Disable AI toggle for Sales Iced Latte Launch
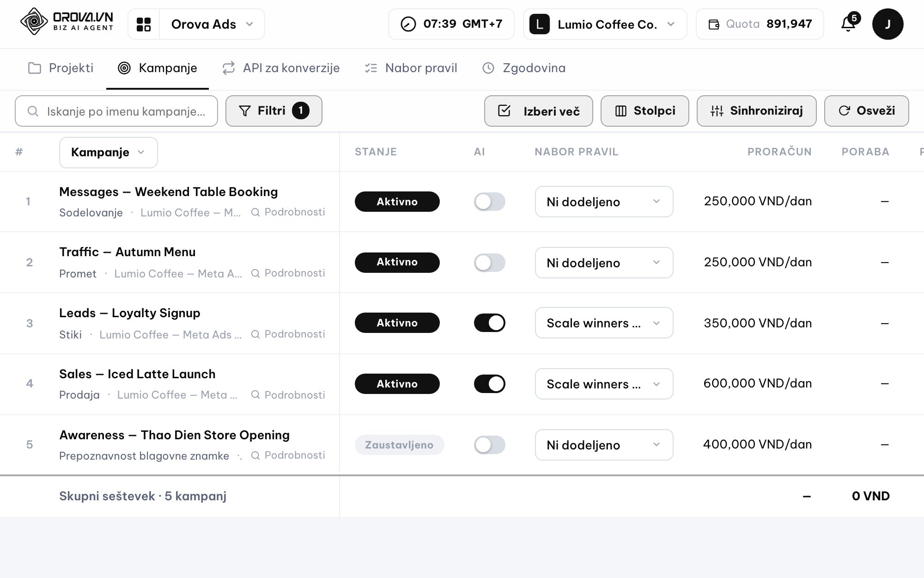This screenshot has height=578, width=924. (x=490, y=384)
